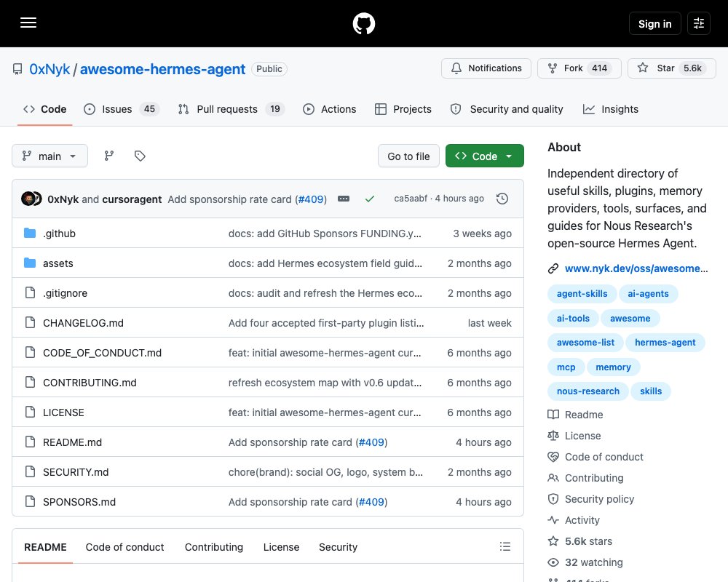Open commit 'docs: add GitHub Sponsors FUNDING'
Screen dimensions: 728x582
pos(325,234)
